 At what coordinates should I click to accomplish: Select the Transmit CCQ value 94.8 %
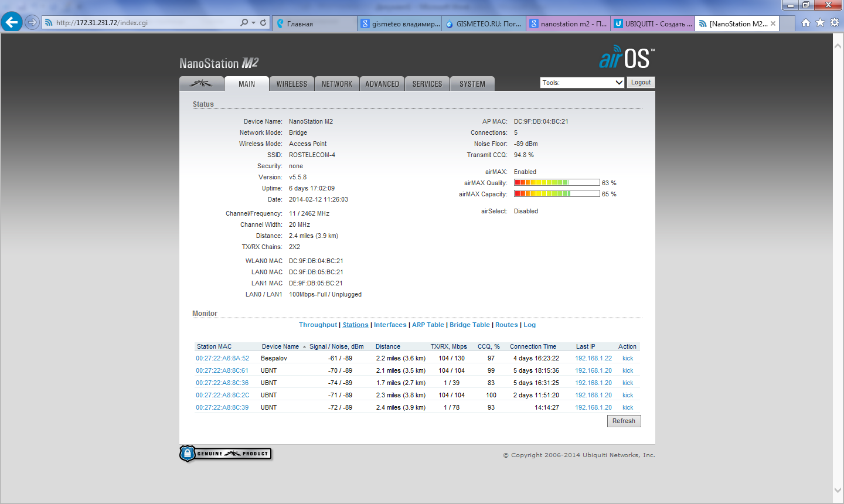pos(524,155)
